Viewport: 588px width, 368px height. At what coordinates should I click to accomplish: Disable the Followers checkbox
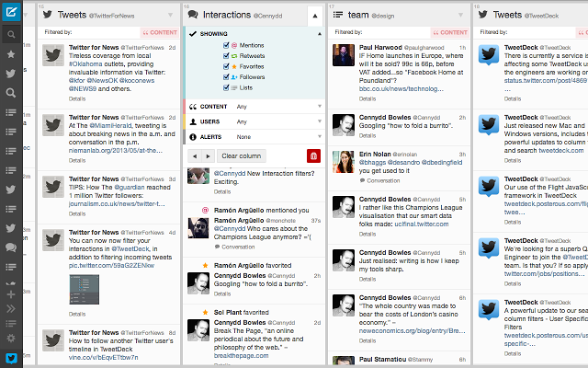coord(226,78)
